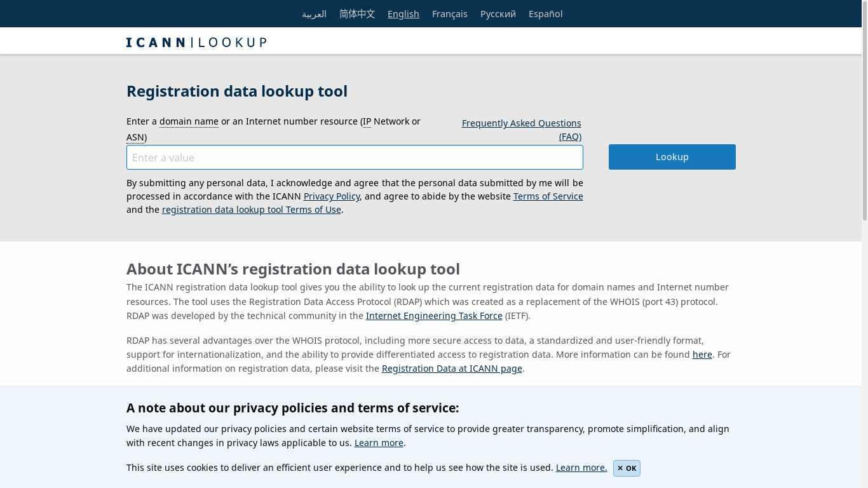
Task: Open the ICANN Privacy Policy link
Action: tap(332, 196)
